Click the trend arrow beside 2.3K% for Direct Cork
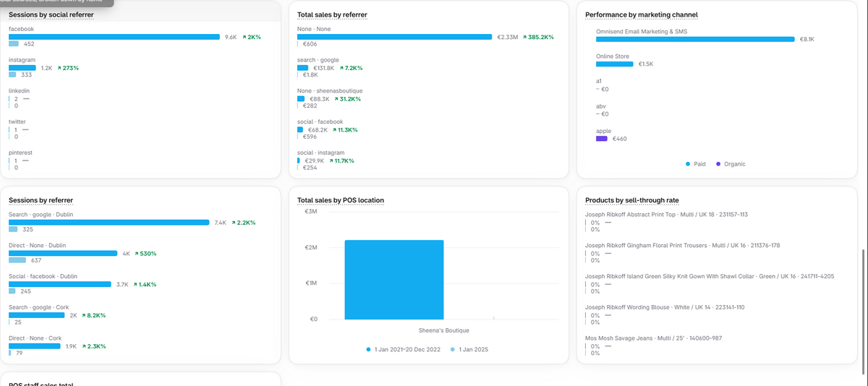Screen dimensions: 868x386 point(82,347)
